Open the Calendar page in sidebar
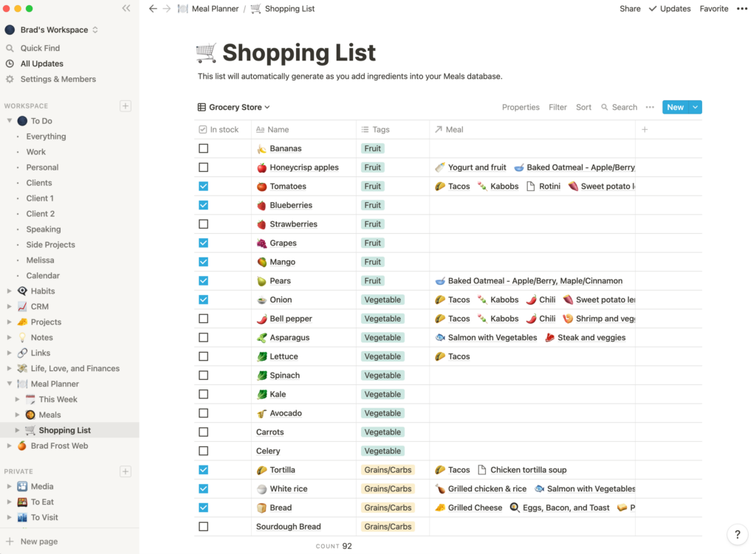Image resolution: width=756 pixels, height=554 pixels. coord(43,276)
